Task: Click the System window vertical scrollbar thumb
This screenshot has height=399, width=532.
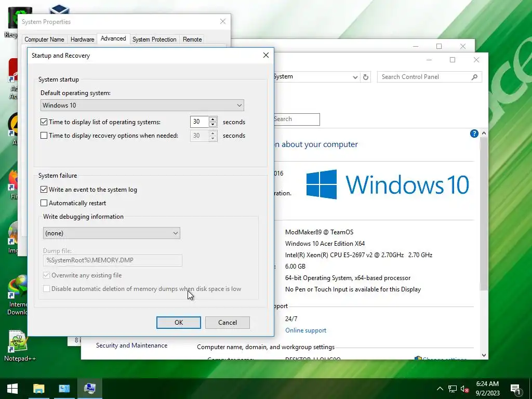Action: 484,214
